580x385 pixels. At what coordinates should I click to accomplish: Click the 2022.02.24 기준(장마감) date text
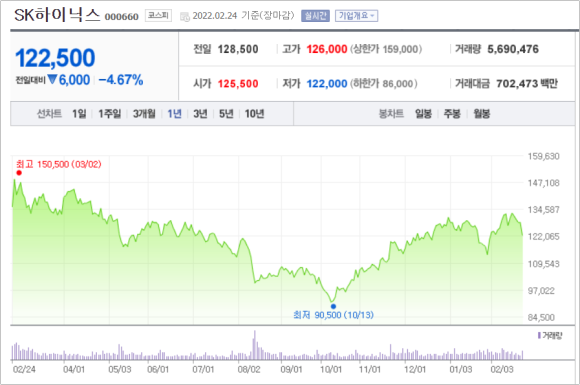click(243, 16)
